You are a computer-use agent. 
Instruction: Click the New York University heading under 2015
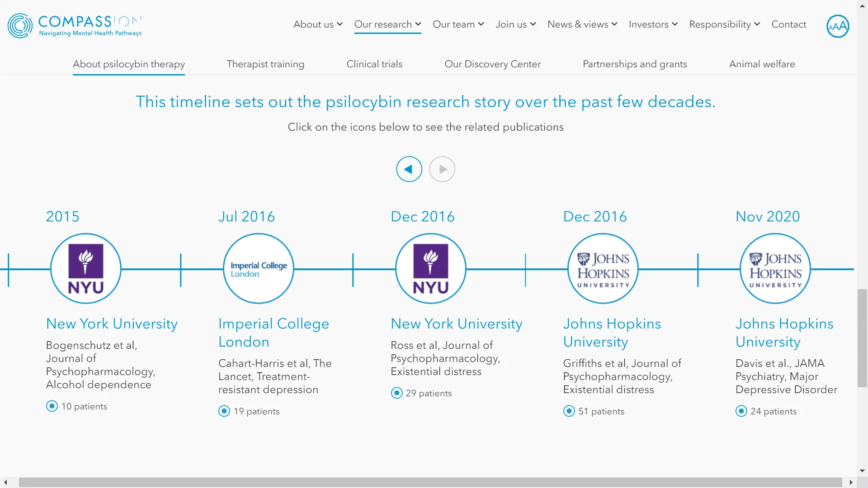click(112, 324)
